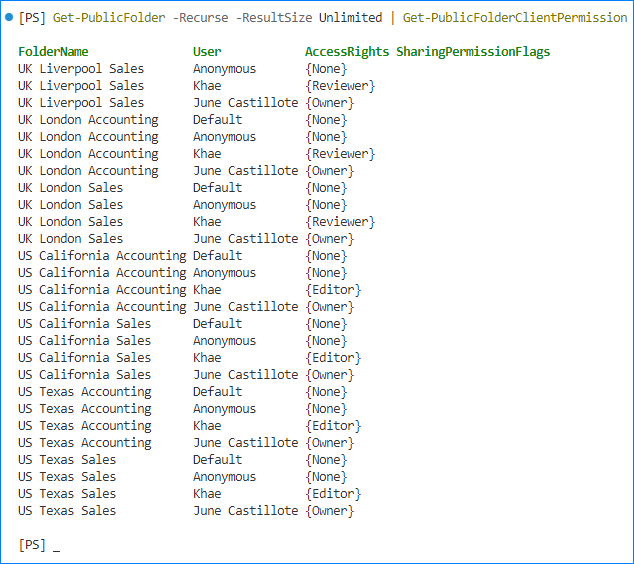This screenshot has height=564, width=634.
Task: Click US California Accounting folder name beside Default
Action: tap(102, 256)
